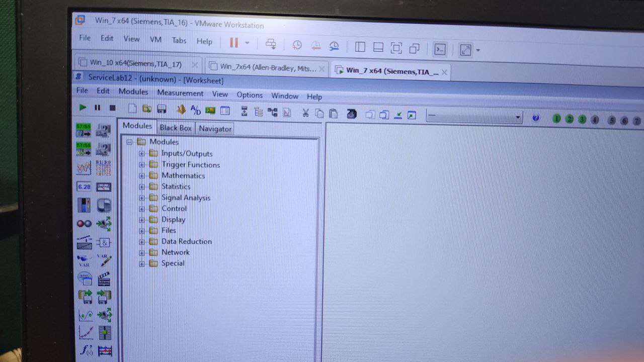Select the Network tree item

point(175,252)
